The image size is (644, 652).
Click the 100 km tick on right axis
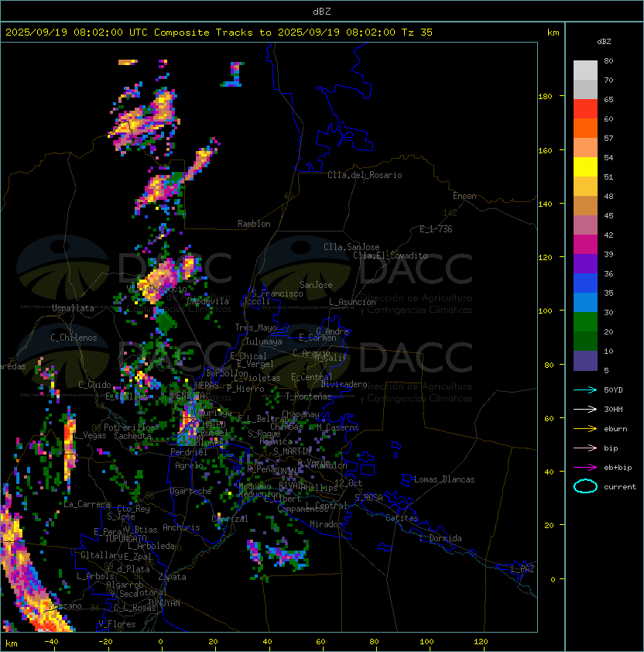[545, 311]
